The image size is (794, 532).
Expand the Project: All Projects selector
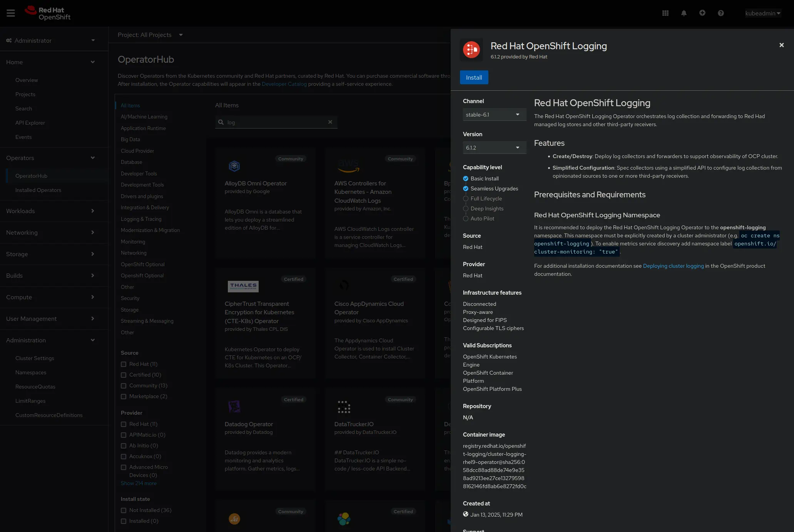click(x=150, y=35)
